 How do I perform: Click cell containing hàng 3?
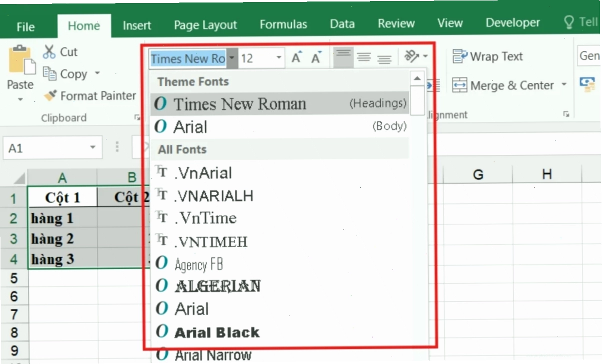point(62,259)
